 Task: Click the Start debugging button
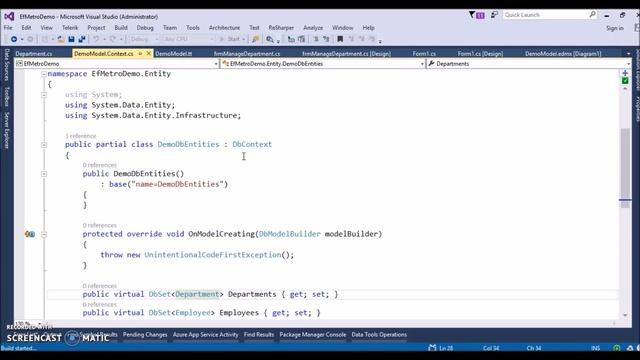point(230,39)
